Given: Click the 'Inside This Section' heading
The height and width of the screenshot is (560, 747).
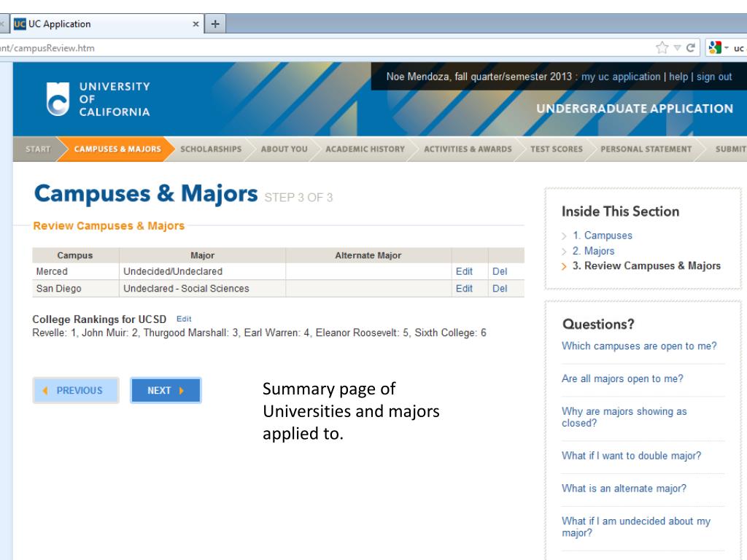Looking at the screenshot, I should (620, 211).
